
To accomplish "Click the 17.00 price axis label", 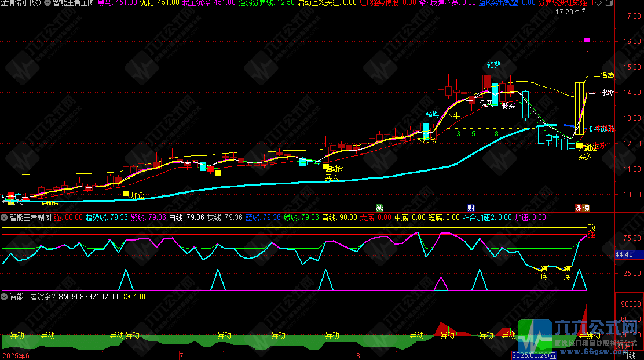I will 632,16.
